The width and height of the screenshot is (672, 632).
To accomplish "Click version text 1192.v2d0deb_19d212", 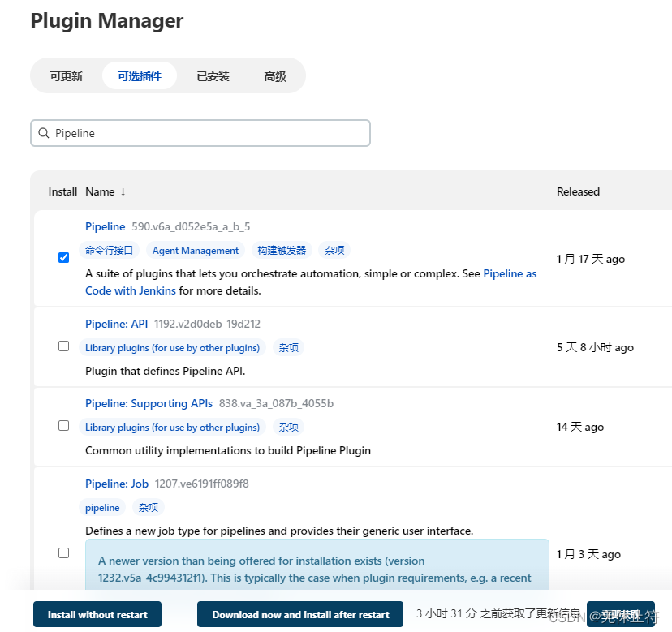I will 207,324.
